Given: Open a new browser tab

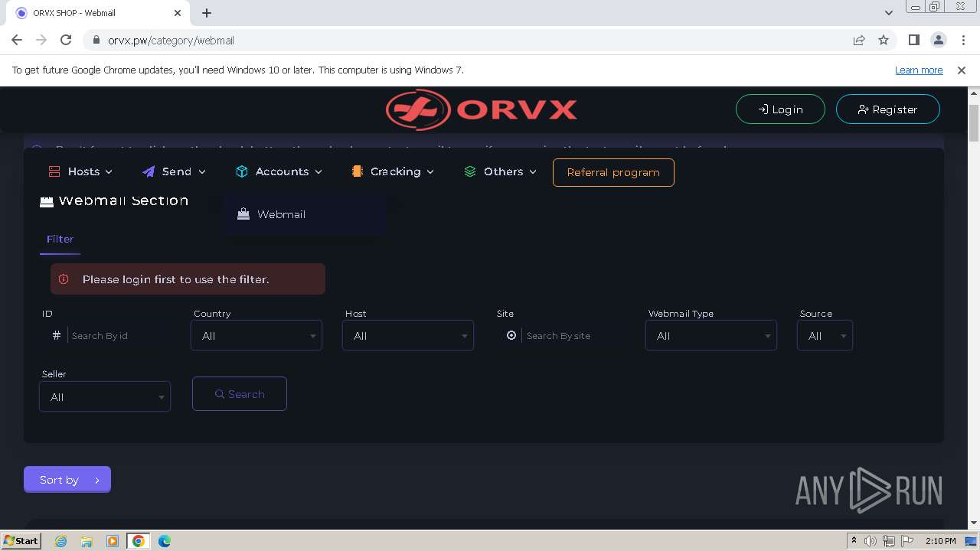Looking at the screenshot, I should [x=207, y=13].
